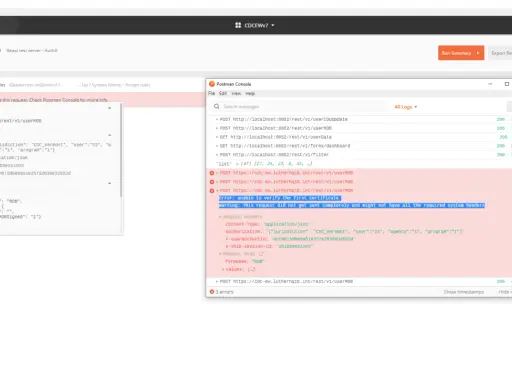Open the All Logs filter dropdown

click(x=405, y=107)
